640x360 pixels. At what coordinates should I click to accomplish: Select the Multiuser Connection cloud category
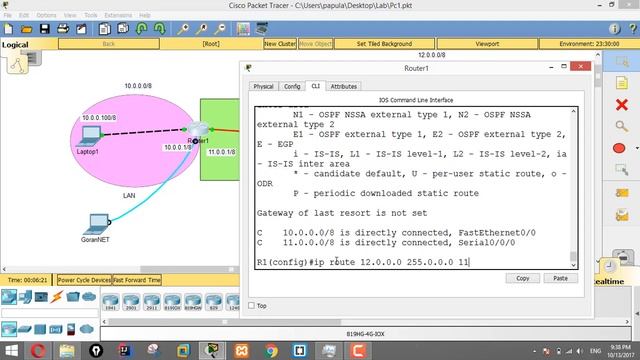(x=89, y=297)
